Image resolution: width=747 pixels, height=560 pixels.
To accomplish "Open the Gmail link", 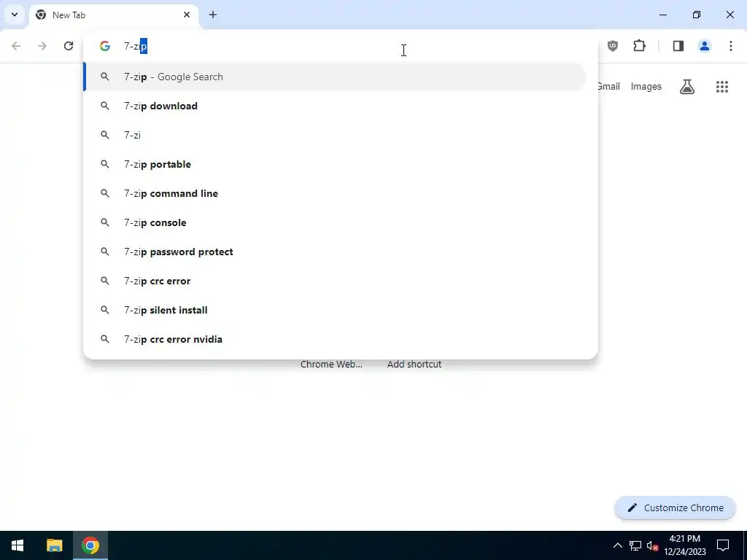I will tap(609, 87).
